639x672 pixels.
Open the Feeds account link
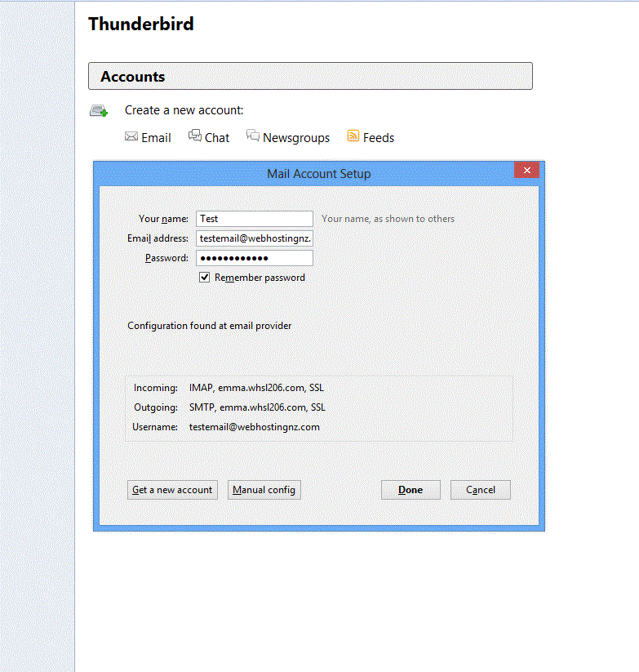pyautogui.click(x=379, y=138)
